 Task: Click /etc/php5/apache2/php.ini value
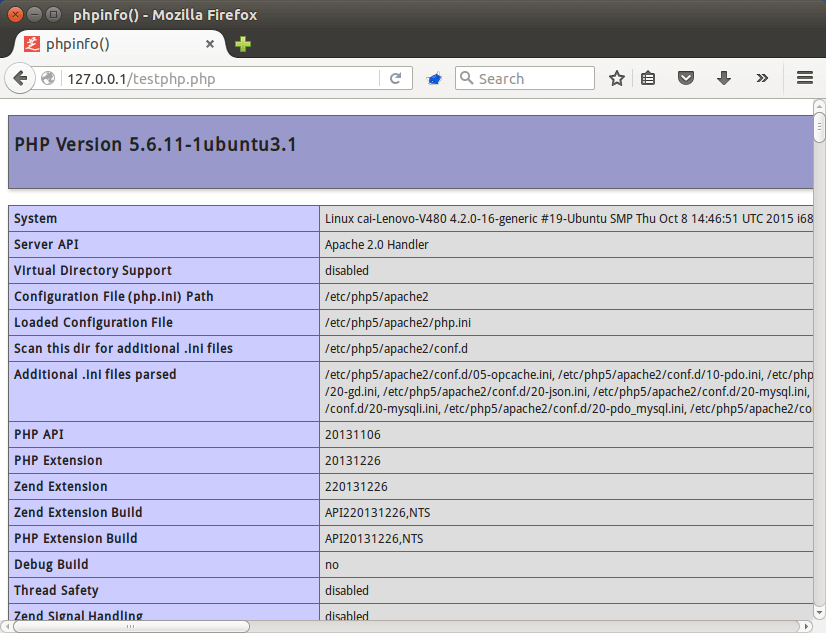pyautogui.click(x=398, y=322)
